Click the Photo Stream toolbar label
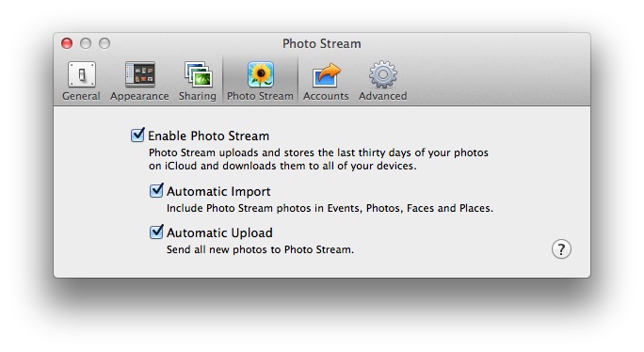 [x=260, y=96]
